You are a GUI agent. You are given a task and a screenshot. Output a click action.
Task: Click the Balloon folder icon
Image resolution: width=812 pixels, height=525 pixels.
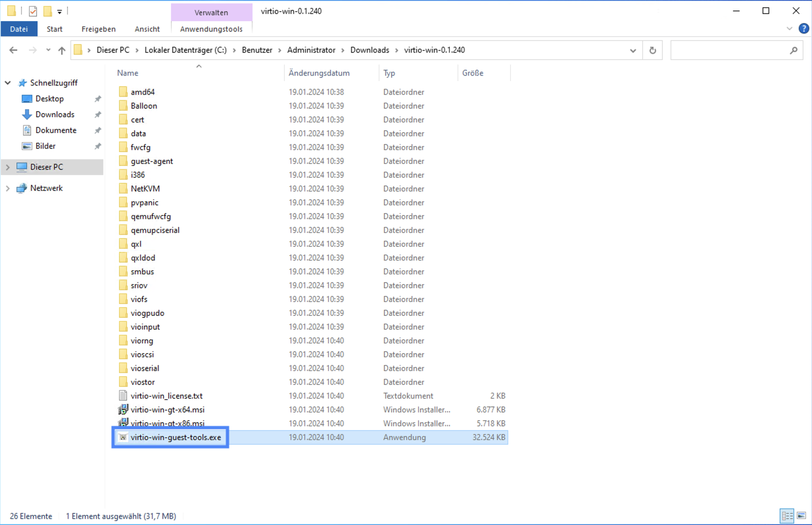123,106
